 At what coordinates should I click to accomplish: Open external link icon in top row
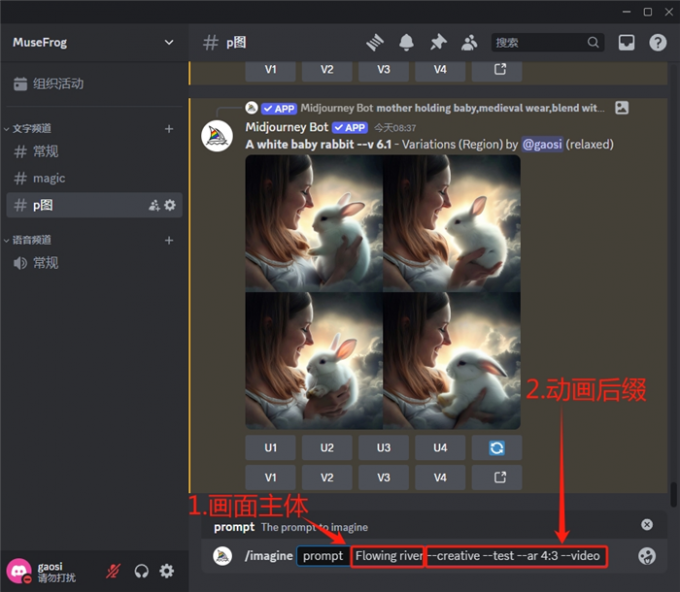point(497,70)
